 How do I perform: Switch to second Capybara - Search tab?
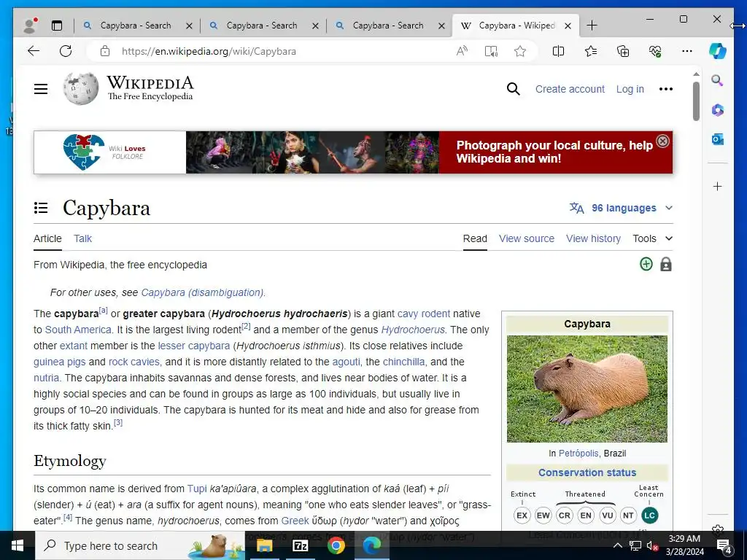(262, 26)
